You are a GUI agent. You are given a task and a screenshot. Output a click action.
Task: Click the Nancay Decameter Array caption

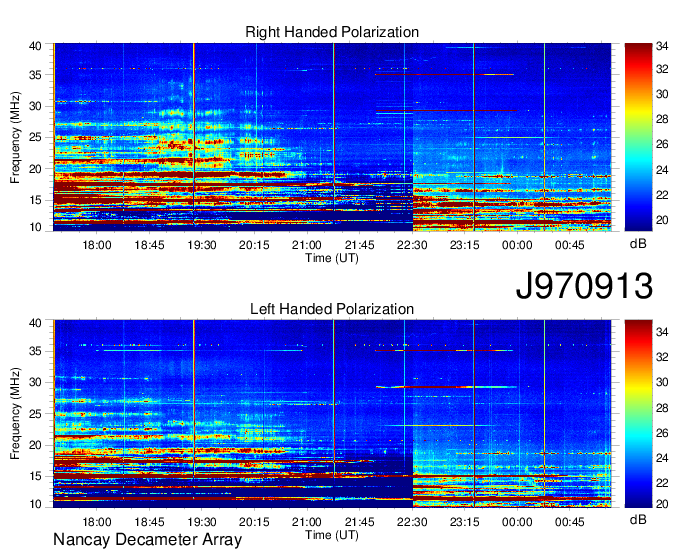[147, 540]
